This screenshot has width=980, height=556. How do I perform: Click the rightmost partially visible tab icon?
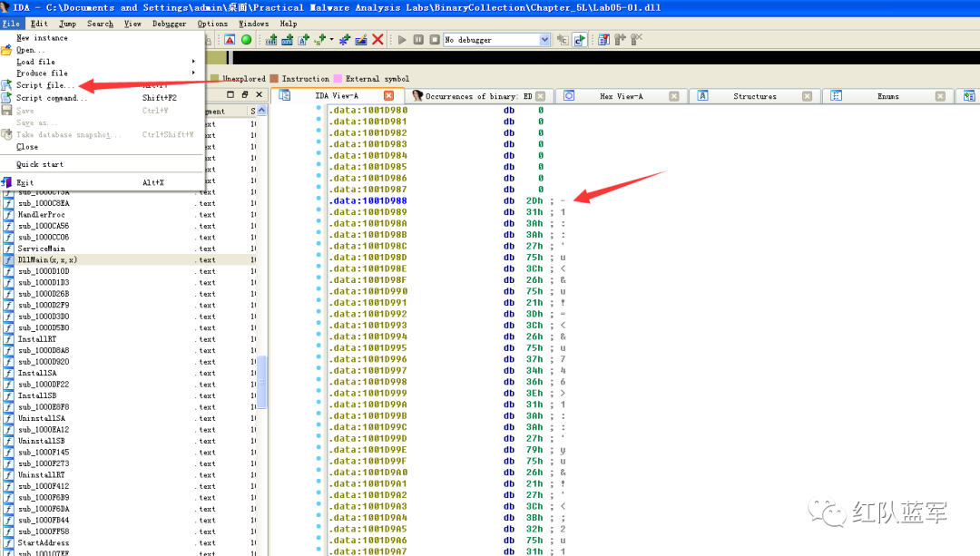click(969, 95)
